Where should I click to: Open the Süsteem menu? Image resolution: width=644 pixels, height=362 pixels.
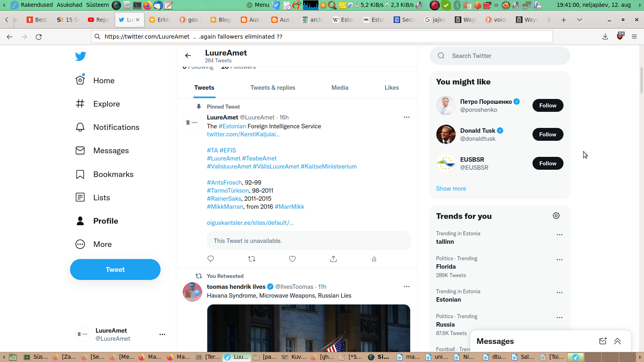point(97,5)
